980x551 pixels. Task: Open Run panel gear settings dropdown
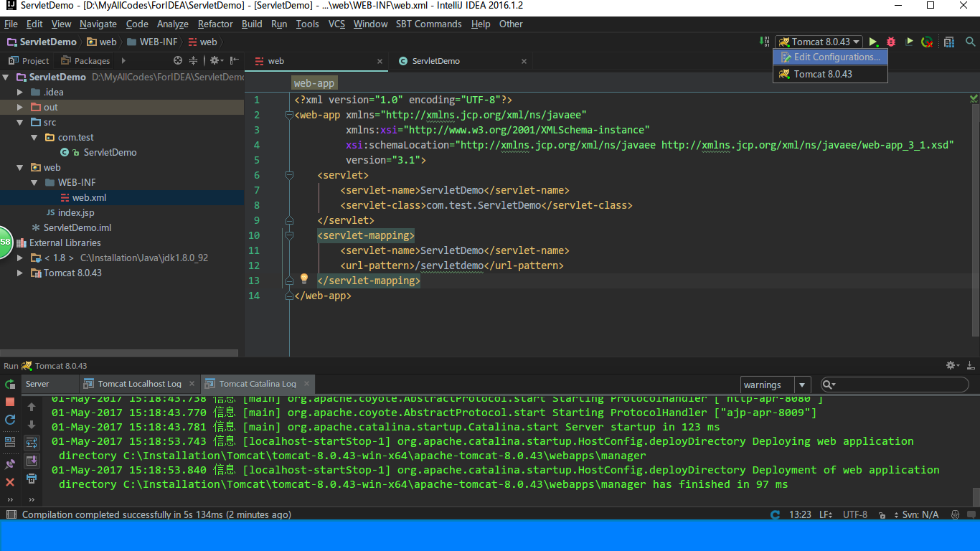[953, 366]
